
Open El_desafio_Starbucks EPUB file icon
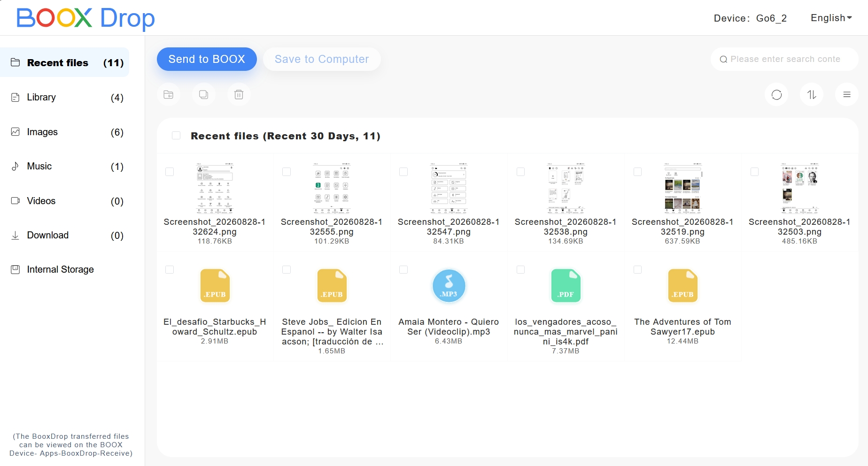click(215, 285)
